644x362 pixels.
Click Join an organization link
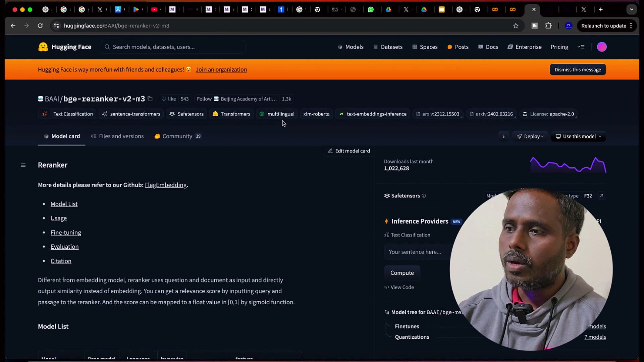pos(221,70)
